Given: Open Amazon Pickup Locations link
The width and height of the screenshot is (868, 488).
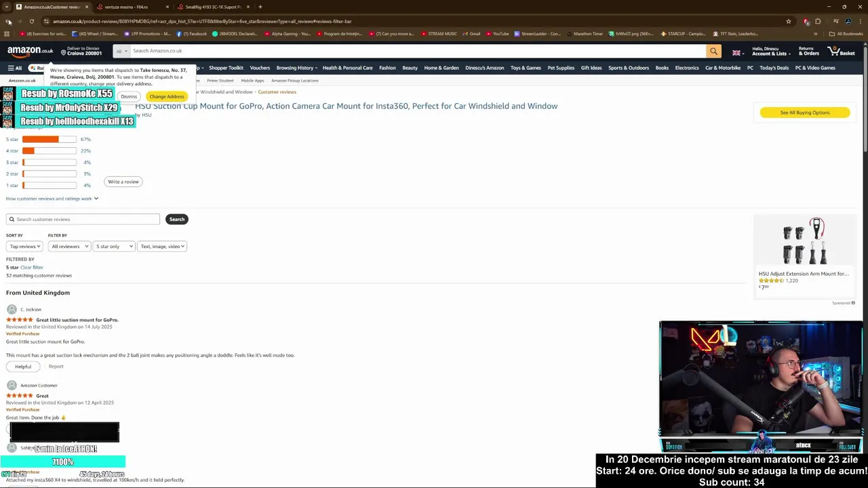Looking at the screenshot, I should [x=294, y=81].
